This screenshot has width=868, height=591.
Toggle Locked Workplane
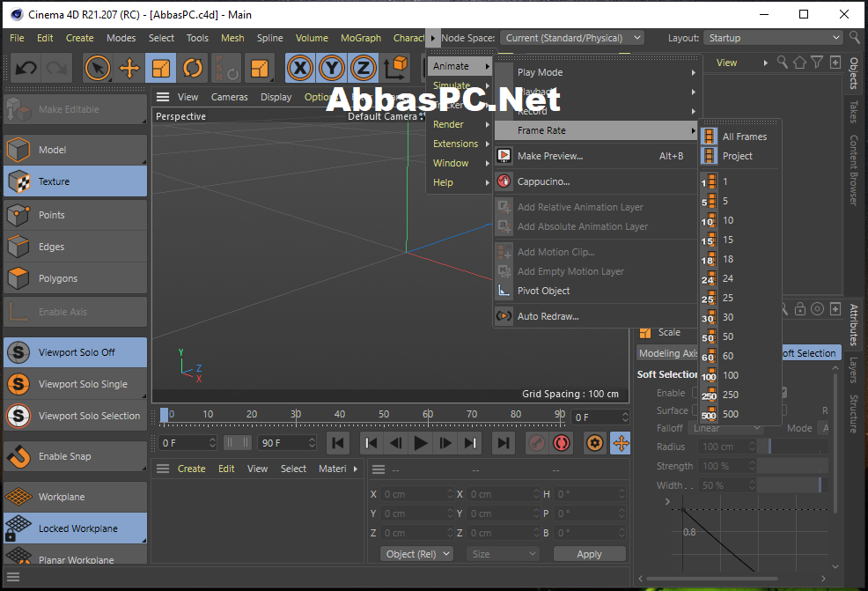tap(76, 528)
